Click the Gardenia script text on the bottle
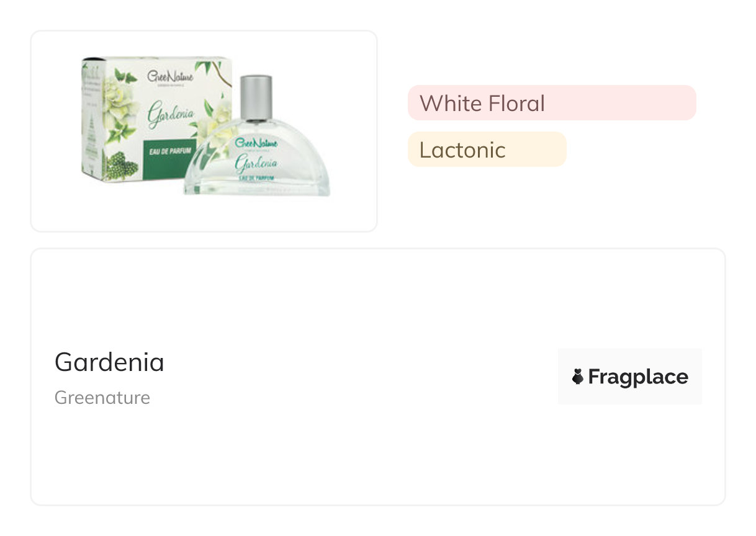The image size is (756, 536). 256,164
